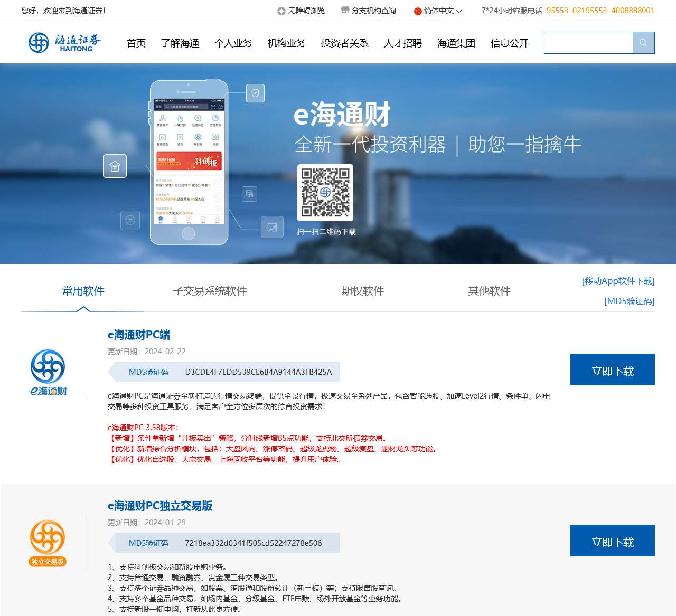Click the shield icon beside phone mockup
This screenshot has height=616, width=676.
(256, 93)
